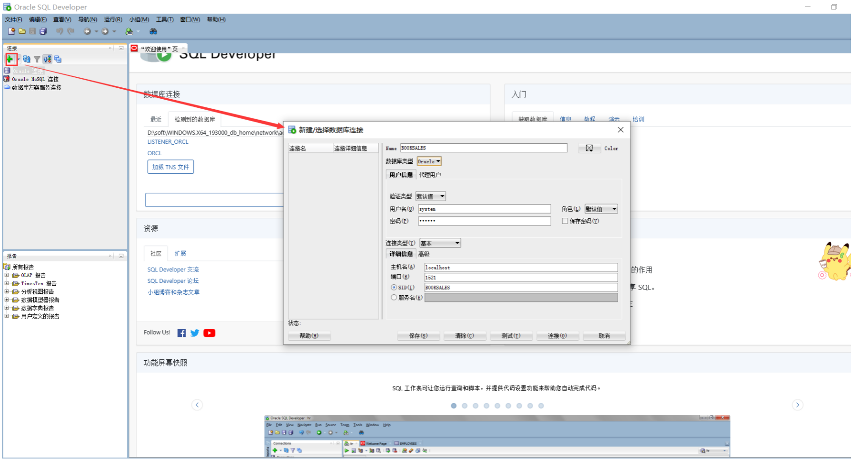This screenshot has width=868, height=468.
Task: Go to the next screenshot with the right chevron
Action: pos(798,405)
